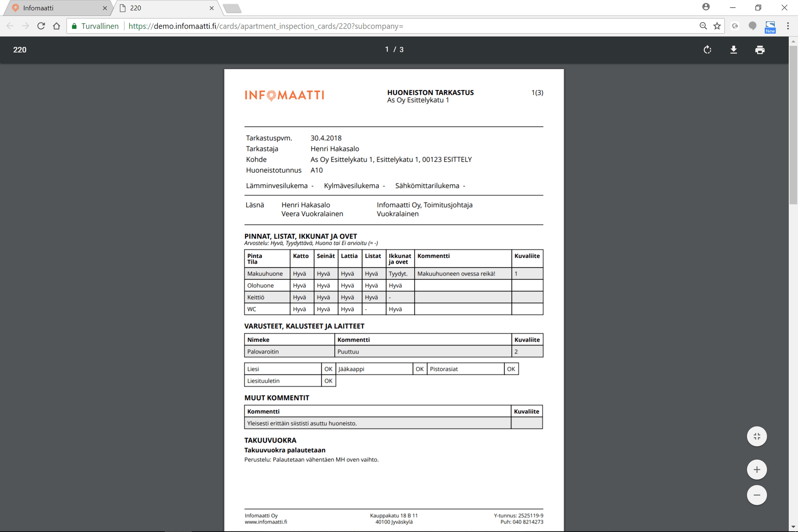Click the Veera Vuokralainen name
Image resolution: width=798 pixels, height=532 pixels.
point(312,214)
